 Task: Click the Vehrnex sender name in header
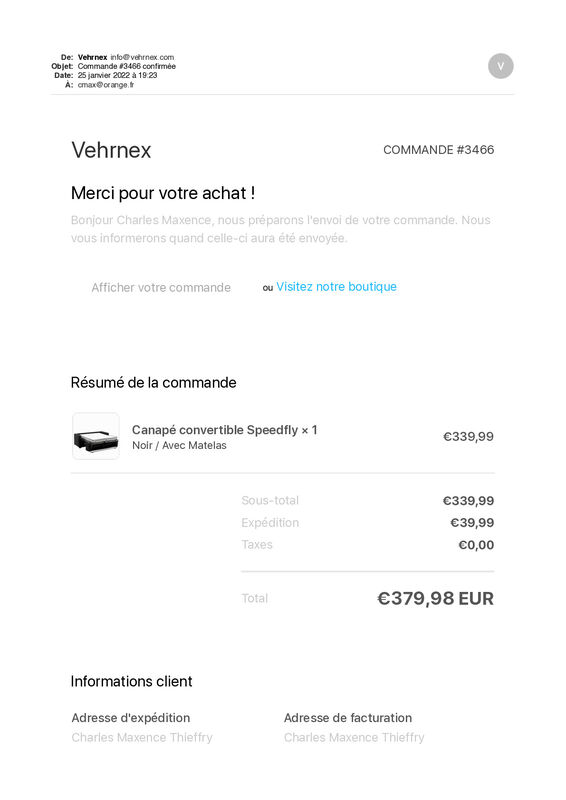(x=92, y=57)
